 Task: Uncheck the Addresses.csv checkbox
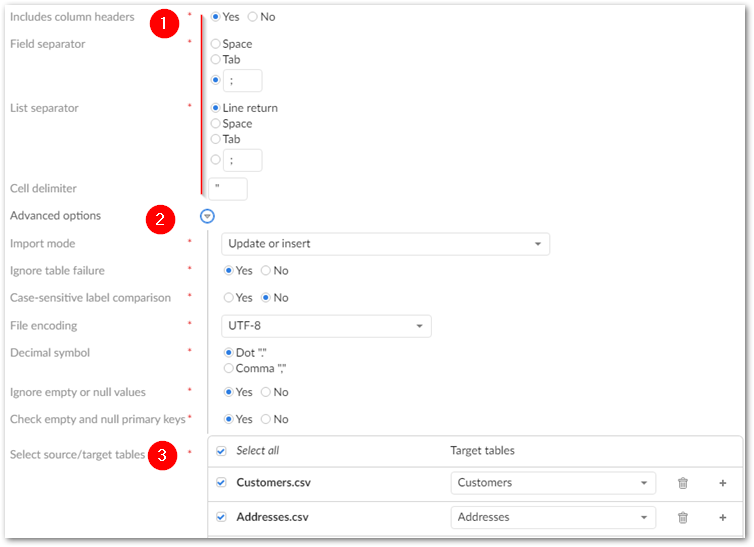click(x=221, y=517)
